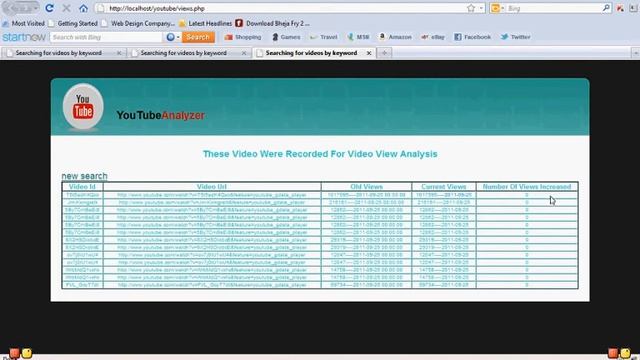This screenshot has height=360, width=640.
Task: Click the 'Current Views' column header
Action: (444, 187)
